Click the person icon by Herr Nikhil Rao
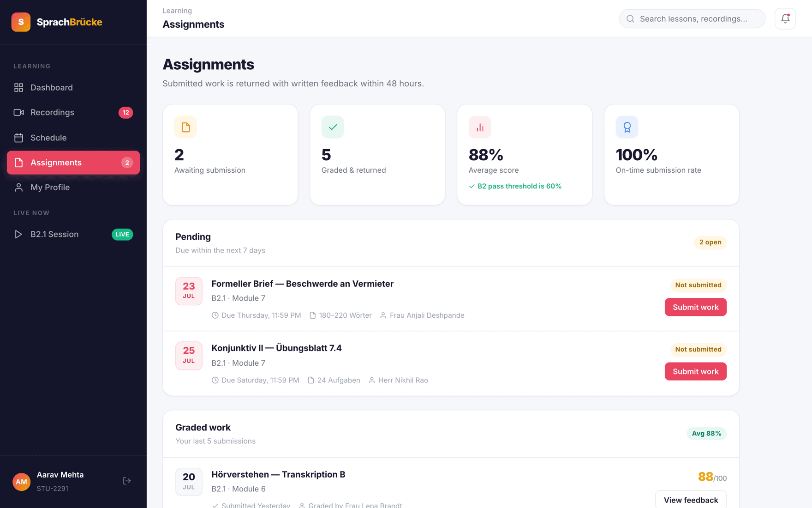The width and height of the screenshot is (812, 508). click(x=372, y=380)
